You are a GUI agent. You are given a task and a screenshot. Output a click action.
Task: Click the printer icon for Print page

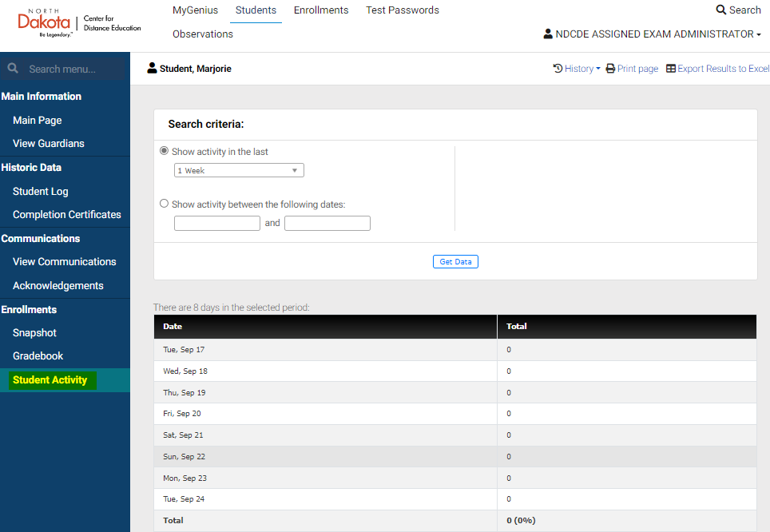click(610, 68)
